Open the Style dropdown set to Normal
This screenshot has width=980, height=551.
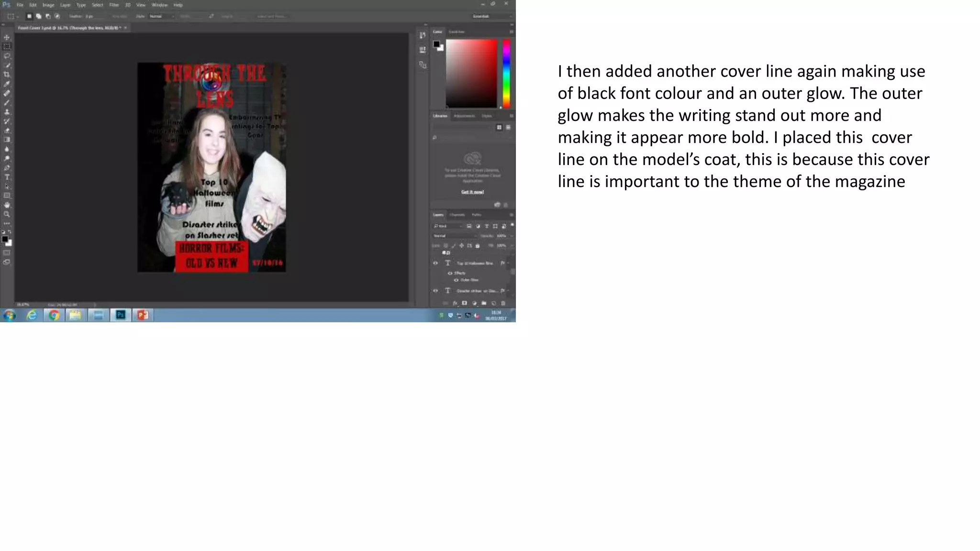click(162, 16)
